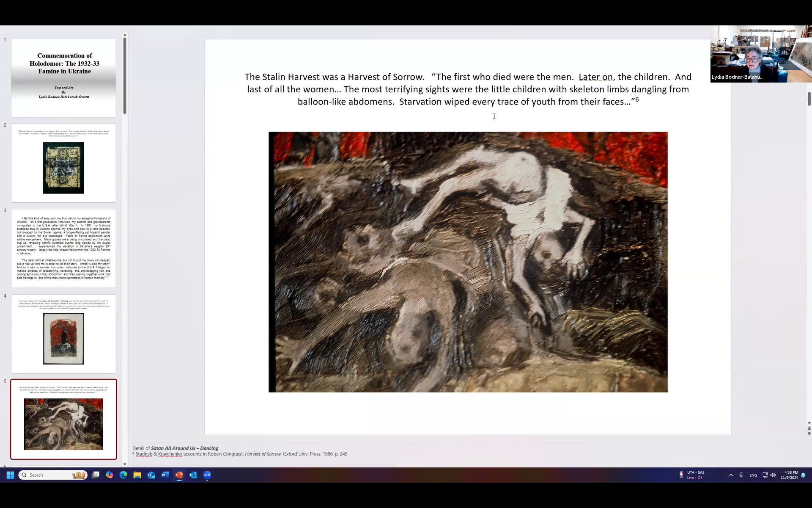Viewport: 812px width, 508px height.
Task: Open Microsoft Edge browser
Action: [123, 475]
